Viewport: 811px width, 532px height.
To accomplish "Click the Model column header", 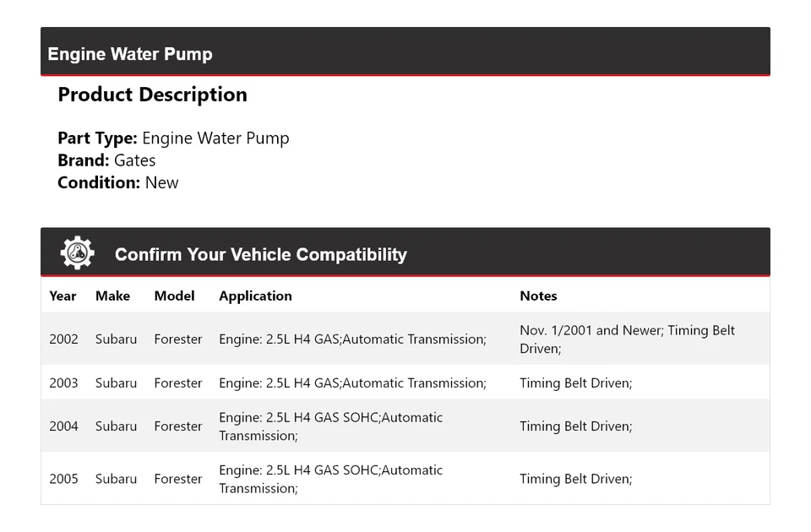I will click(174, 296).
